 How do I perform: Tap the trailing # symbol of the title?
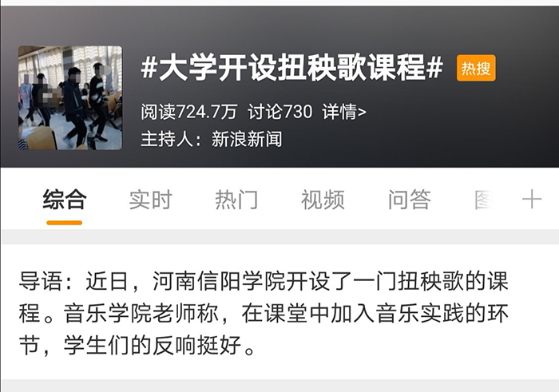[x=434, y=67]
